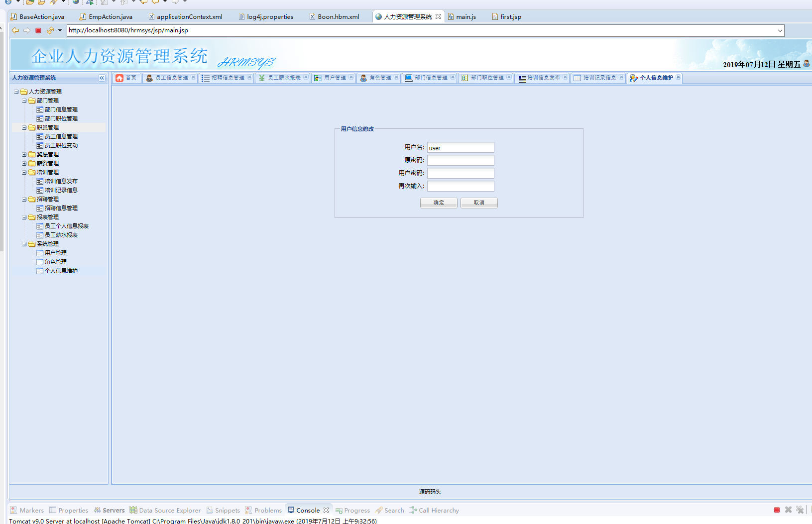812x524 pixels.
Task: Close the Console view
Action: [x=326, y=510]
